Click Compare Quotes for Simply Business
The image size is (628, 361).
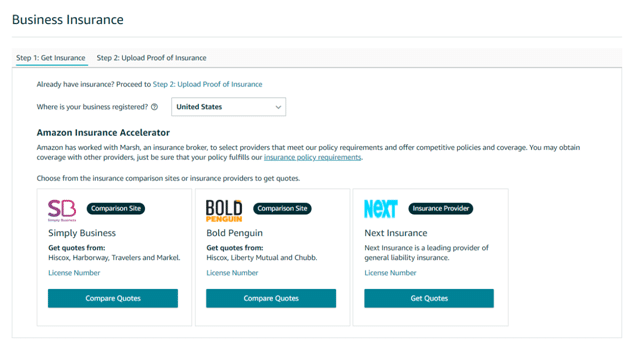(x=113, y=298)
